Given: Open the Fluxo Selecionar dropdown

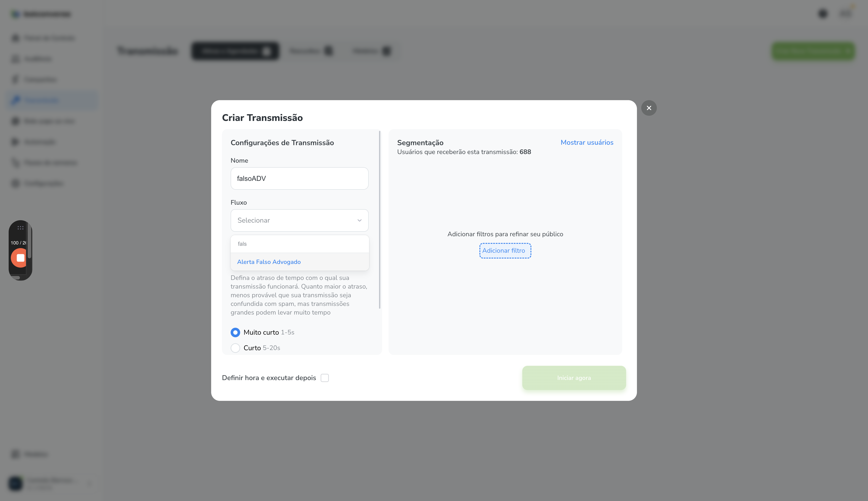Looking at the screenshot, I should tap(299, 220).
